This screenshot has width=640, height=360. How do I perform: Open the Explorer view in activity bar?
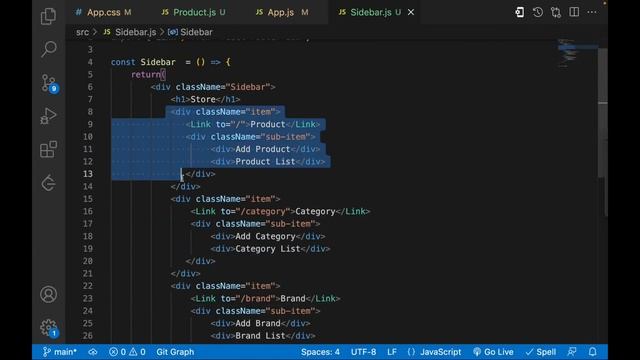pyautogui.click(x=49, y=16)
